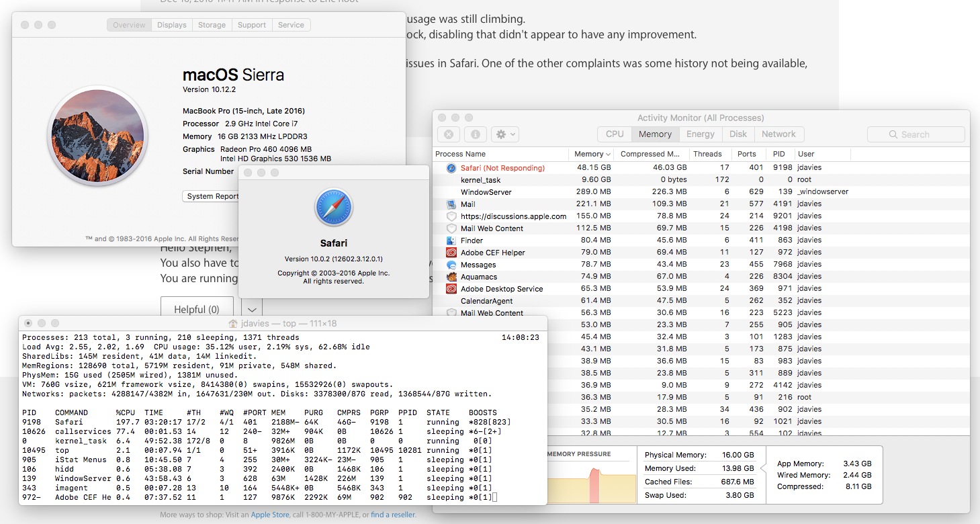Click the Safari compass icon in About window
Image resolution: width=980 pixels, height=524 pixels.
pos(334,207)
